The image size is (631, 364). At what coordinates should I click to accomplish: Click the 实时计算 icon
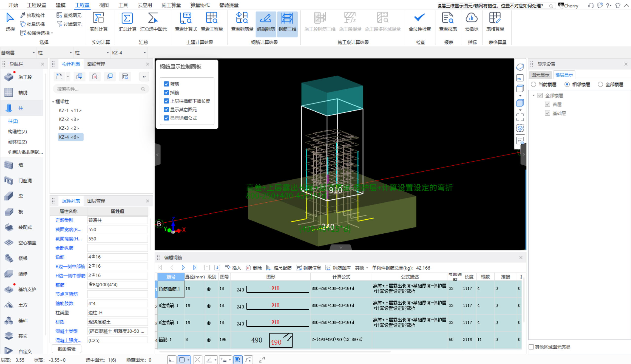coord(99,18)
